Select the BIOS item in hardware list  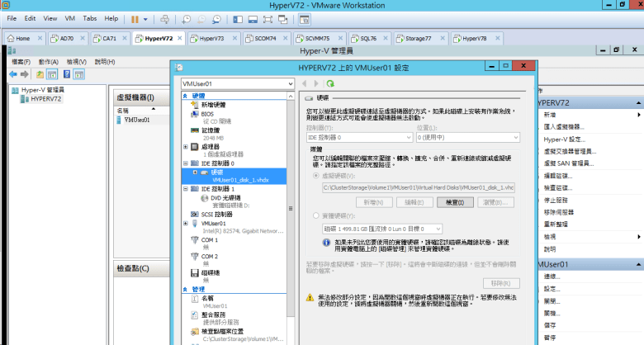pyautogui.click(x=209, y=114)
